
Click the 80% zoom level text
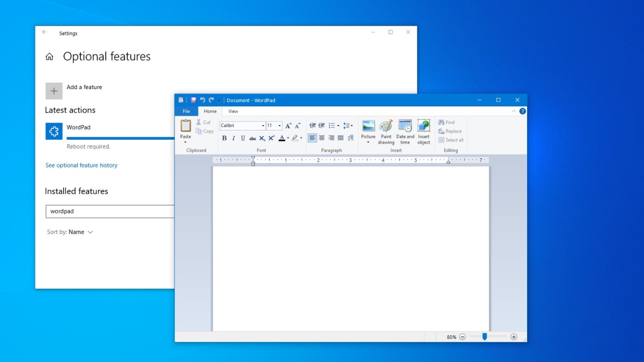pos(451,337)
